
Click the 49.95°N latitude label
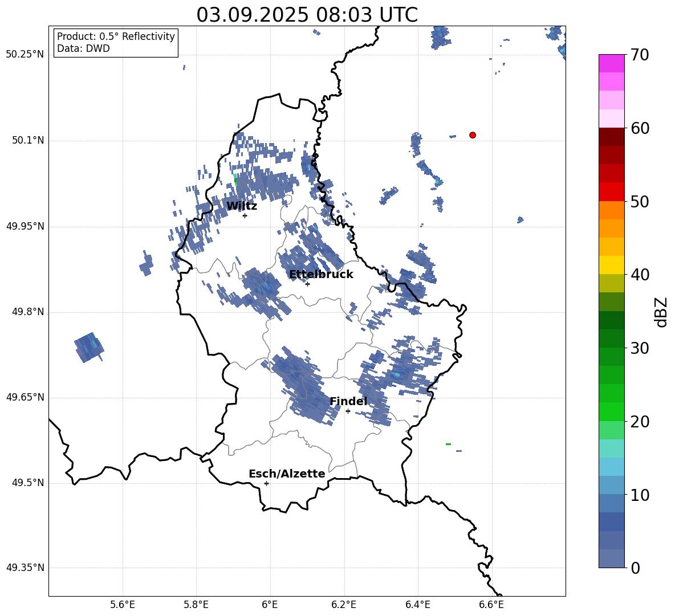click(x=25, y=226)
